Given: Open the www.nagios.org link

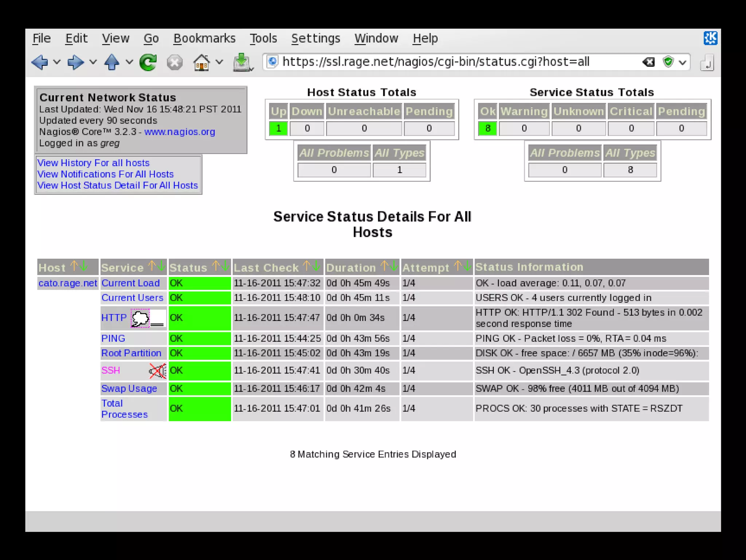Looking at the screenshot, I should 180,132.
